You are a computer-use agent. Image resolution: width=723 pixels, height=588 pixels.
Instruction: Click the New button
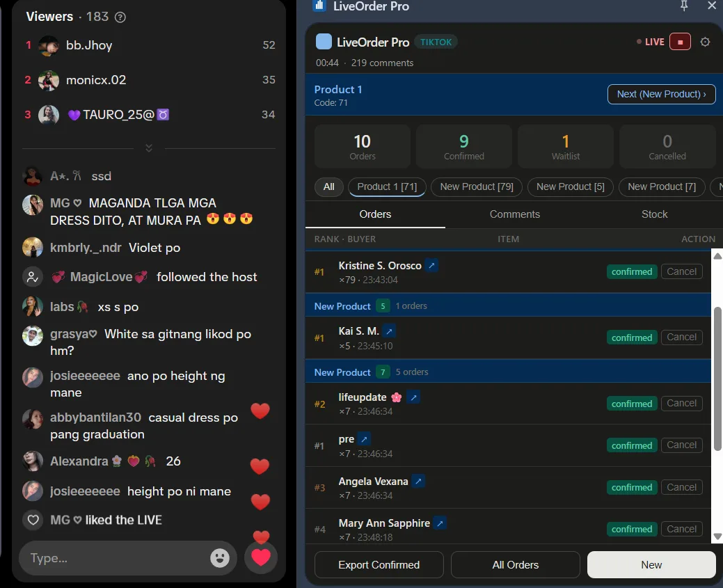pyautogui.click(x=651, y=565)
